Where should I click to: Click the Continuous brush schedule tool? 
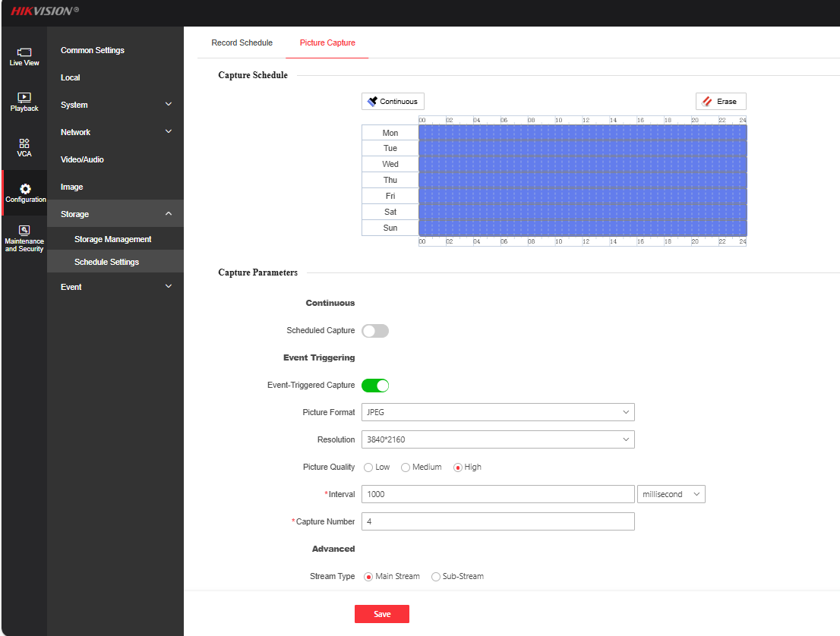(393, 102)
